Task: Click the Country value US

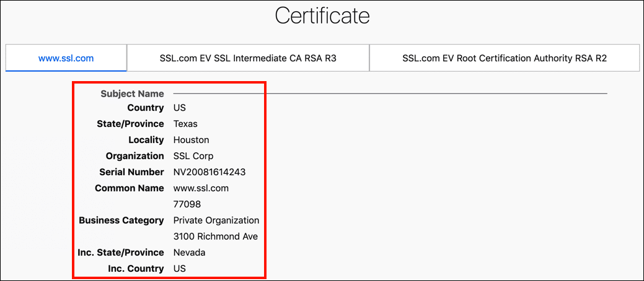Action: tap(180, 108)
